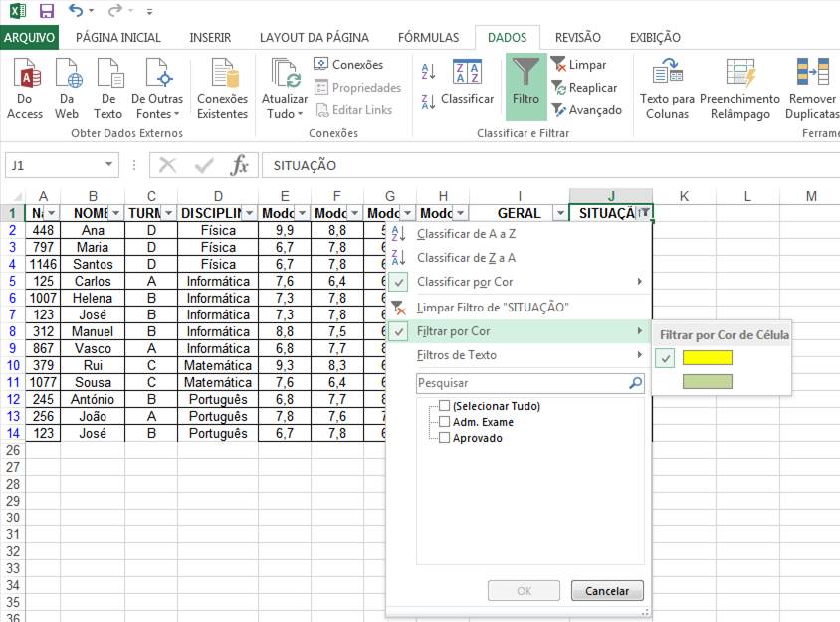Image resolution: width=840 pixels, height=622 pixels.
Task: Open Filtrar por Cor submenu
Action: click(519, 331)
